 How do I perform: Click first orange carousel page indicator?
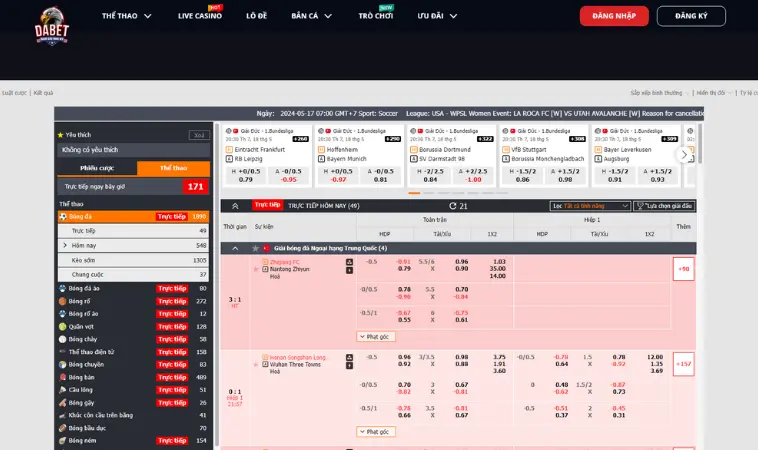[x=415, y=193]
